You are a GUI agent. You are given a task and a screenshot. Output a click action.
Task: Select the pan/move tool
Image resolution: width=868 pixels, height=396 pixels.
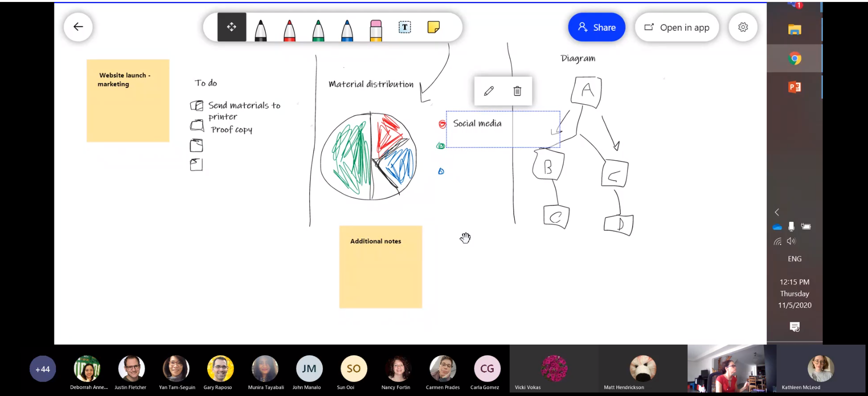232,27
